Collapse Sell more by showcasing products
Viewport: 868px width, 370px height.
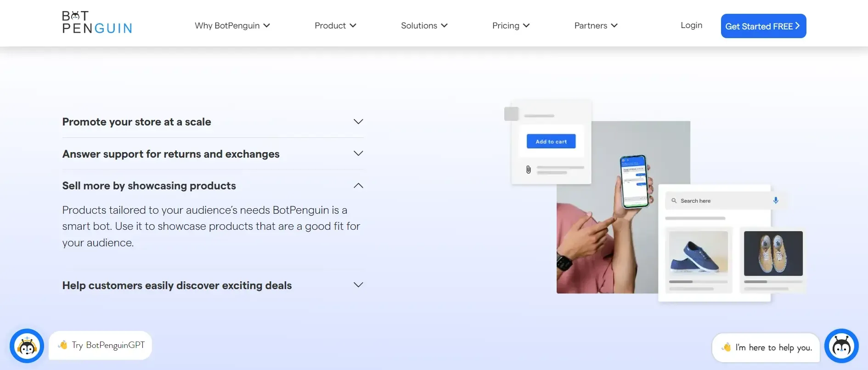[213, 186]
